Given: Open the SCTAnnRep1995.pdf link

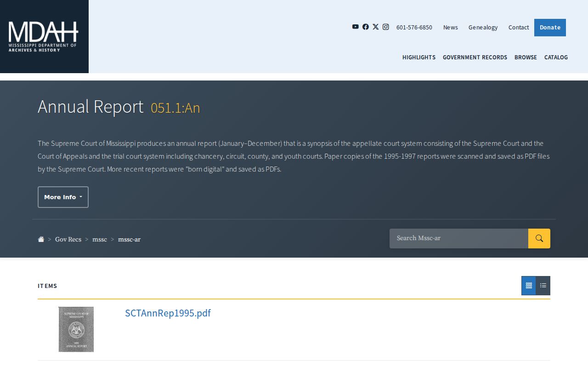Looking at the screenshot, I should pos(168,313).
